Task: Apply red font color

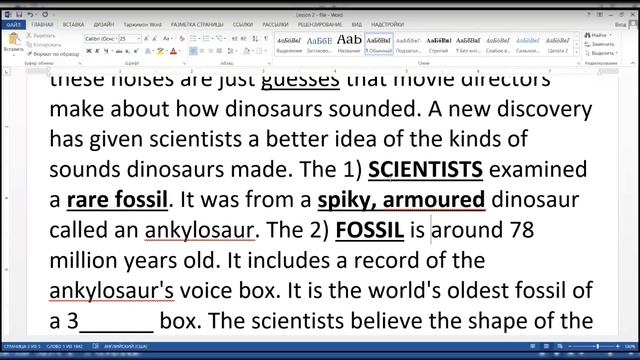Action: click(173, 51)
